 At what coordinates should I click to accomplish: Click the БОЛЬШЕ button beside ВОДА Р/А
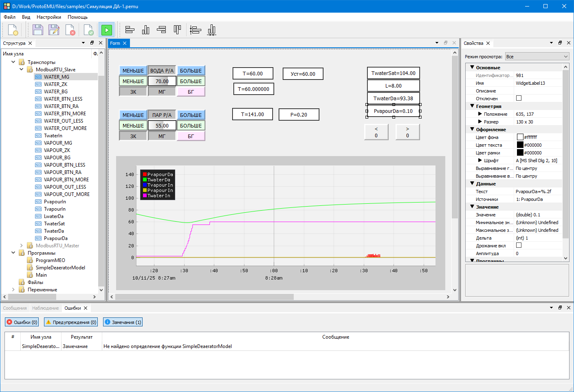(191, 70)
